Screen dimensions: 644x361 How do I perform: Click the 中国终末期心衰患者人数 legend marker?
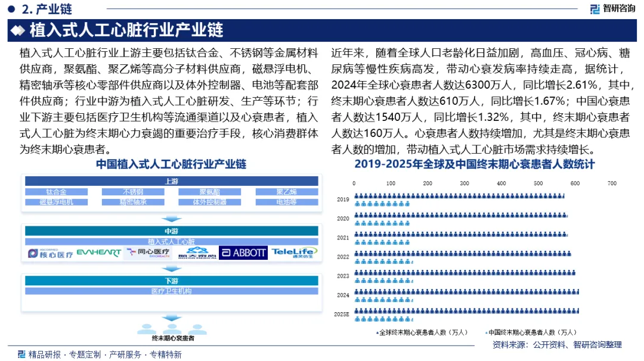(x=487, y=332)
